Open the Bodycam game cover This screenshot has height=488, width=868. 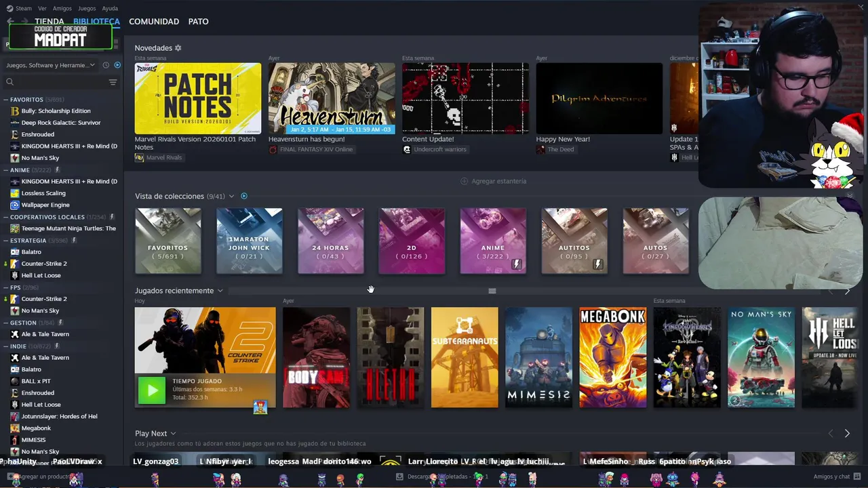(317, 357)
